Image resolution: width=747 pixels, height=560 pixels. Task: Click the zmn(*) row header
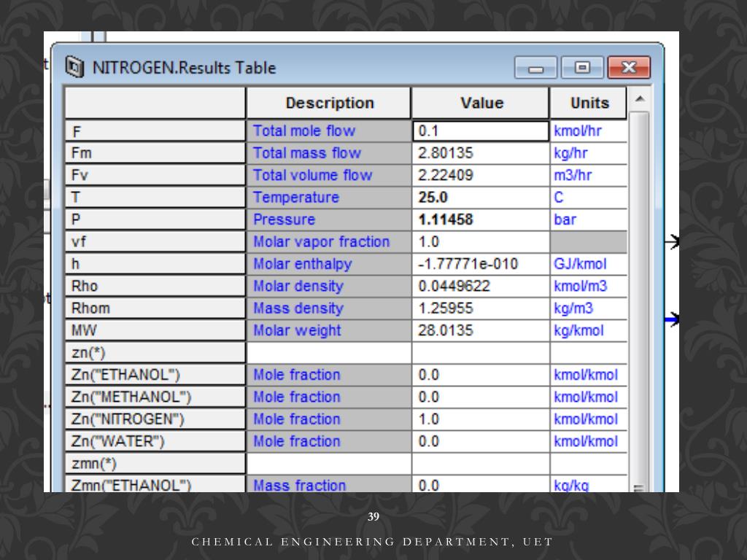click(x=155, y=463)
